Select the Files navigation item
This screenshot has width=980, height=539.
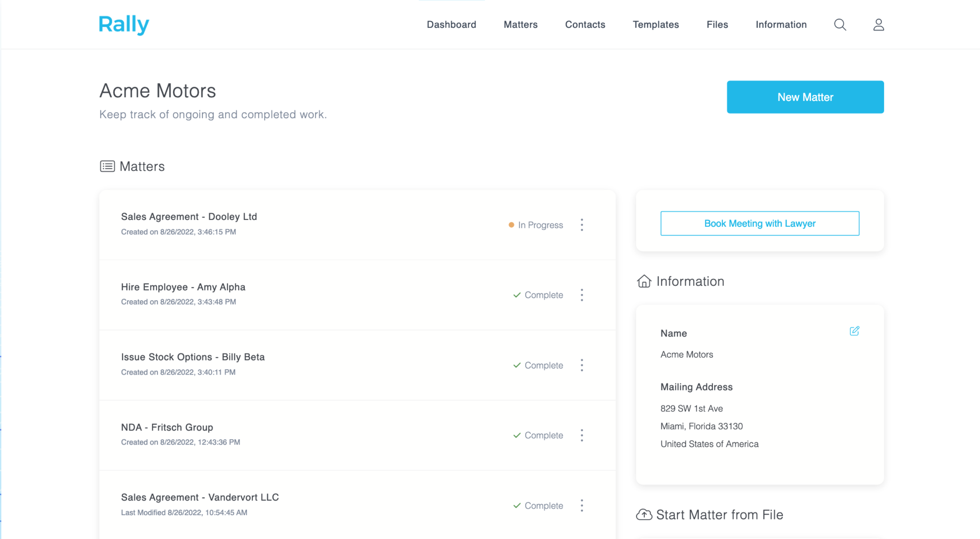[717, 25]
